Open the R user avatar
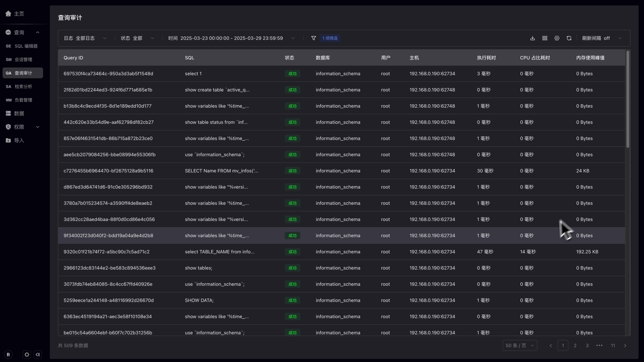The height and width of the screenshot is (362, 644). pyautogui.click(x=8, y=354)
